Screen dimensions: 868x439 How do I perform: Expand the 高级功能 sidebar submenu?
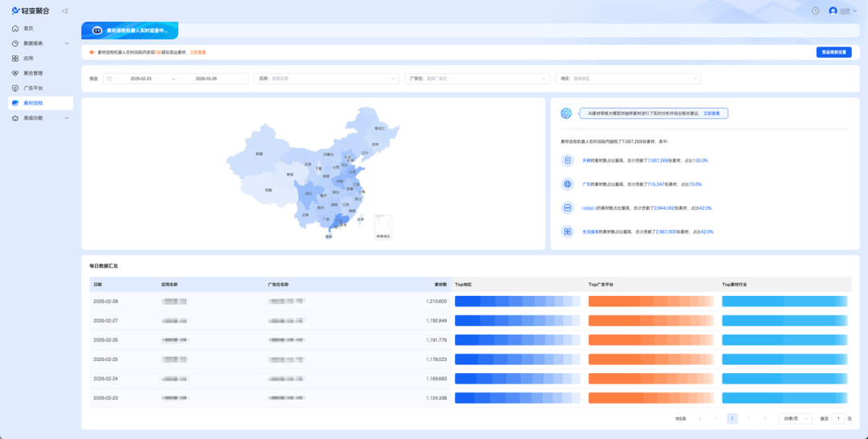[40, 118]
